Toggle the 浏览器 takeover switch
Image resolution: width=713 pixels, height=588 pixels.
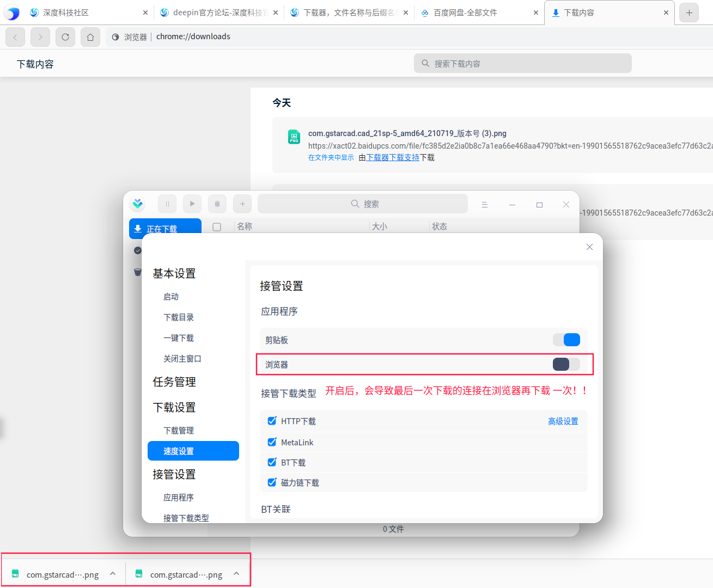click(x=566, y=364)
